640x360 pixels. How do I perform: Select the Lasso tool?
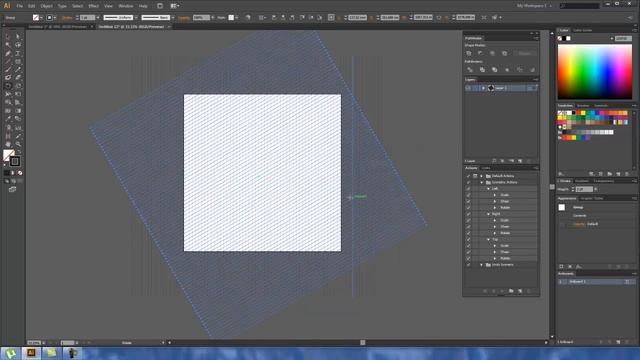click(x=18, y=45)
